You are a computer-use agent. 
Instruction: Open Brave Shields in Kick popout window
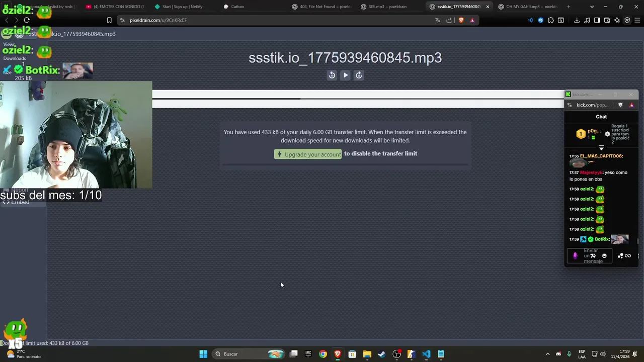[x=620, y=105]
